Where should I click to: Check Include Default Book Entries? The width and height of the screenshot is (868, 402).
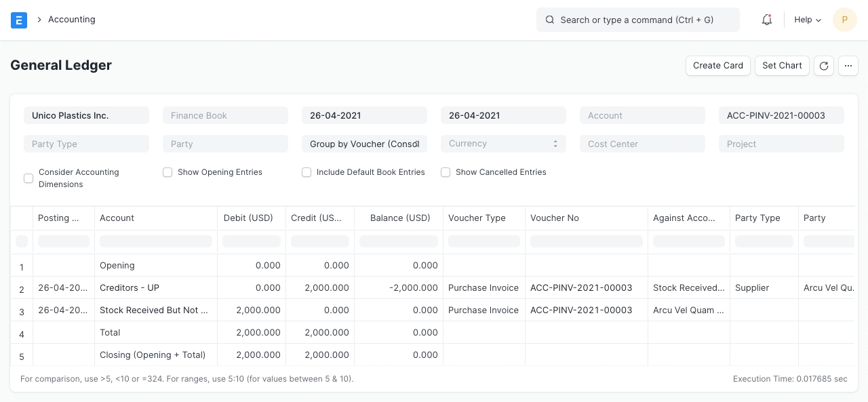[x=307, y=172]
